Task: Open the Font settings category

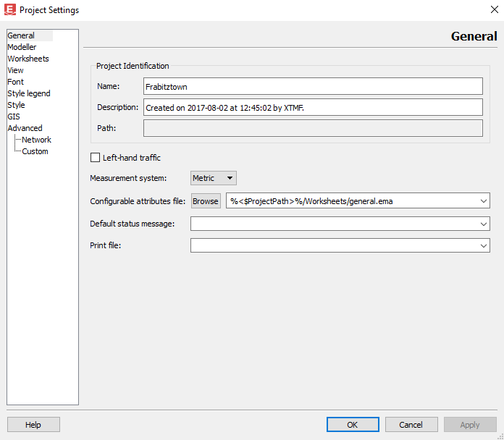Action: coord(15,82)
